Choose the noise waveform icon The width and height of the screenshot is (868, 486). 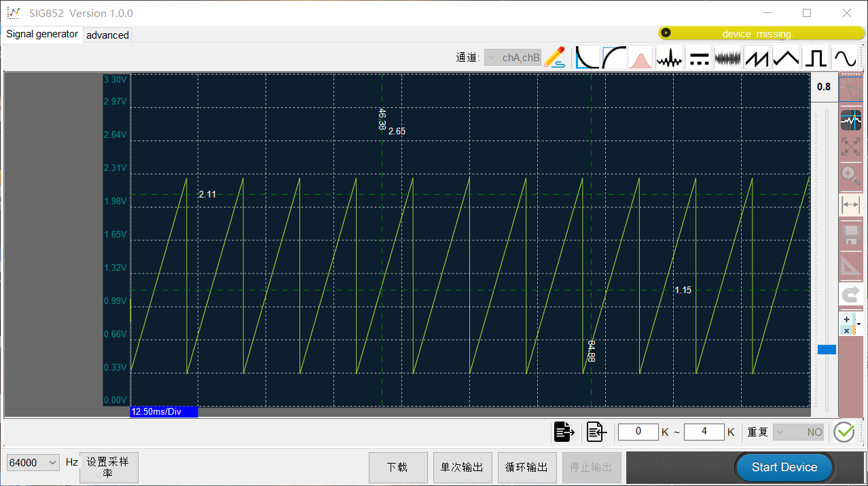point(727,58)
